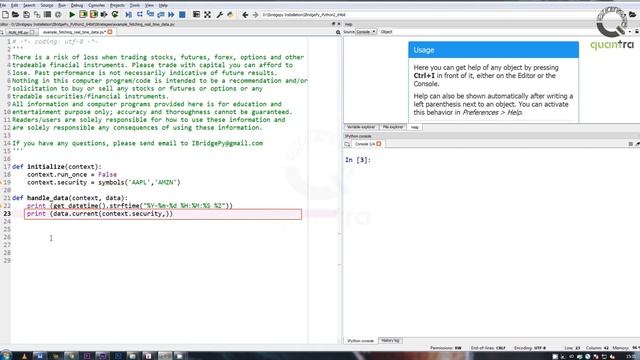This screenshot has width=640, height=360.
Task: Click the Windows Start button
Action: click(6, 356)
